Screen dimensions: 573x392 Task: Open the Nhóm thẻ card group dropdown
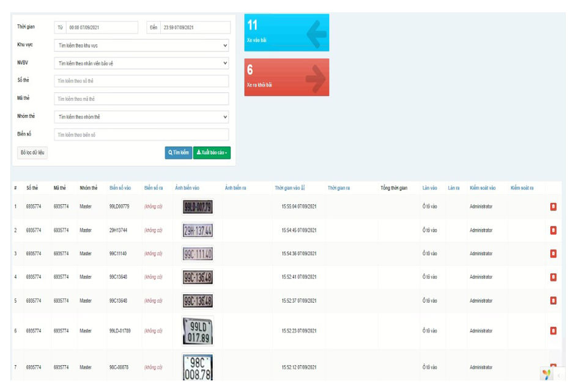coord(141,117)
